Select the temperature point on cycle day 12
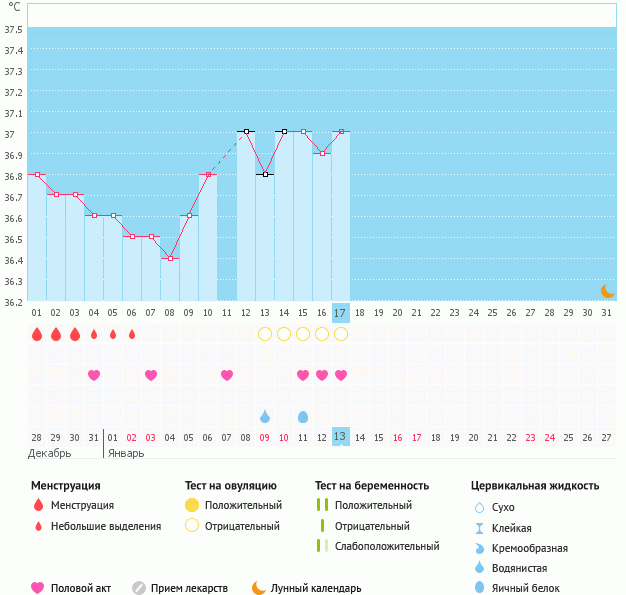Image resolution: width=626 pixels, height=595 pixels. 246,132
